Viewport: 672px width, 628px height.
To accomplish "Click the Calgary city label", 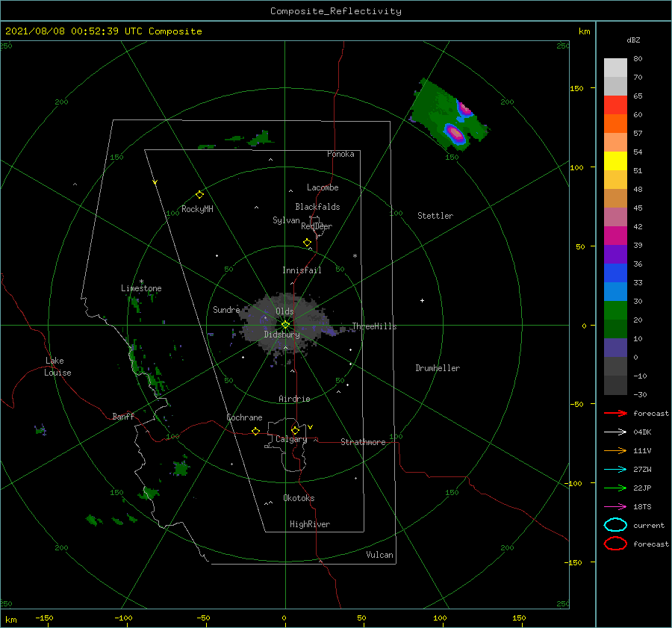I will coord(291,439).
